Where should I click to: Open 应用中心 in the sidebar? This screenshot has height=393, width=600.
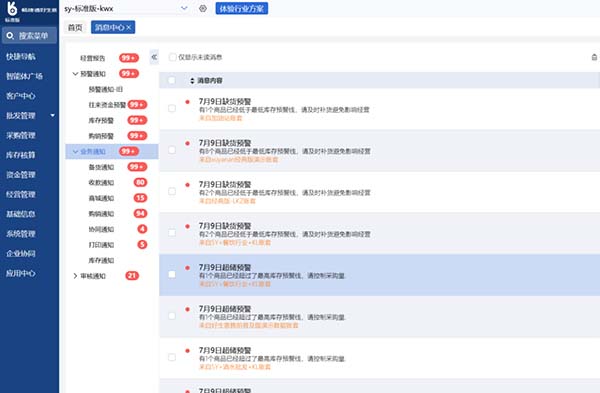21,273
